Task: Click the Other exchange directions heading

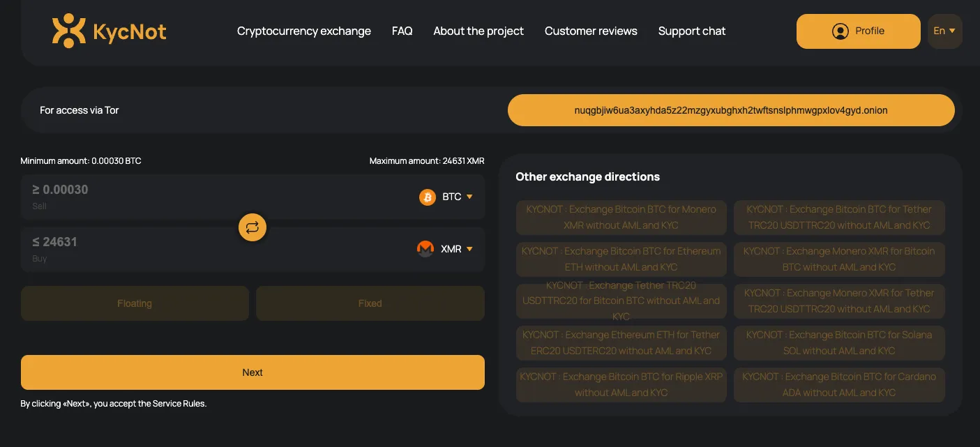Action: tap(588, 177)
